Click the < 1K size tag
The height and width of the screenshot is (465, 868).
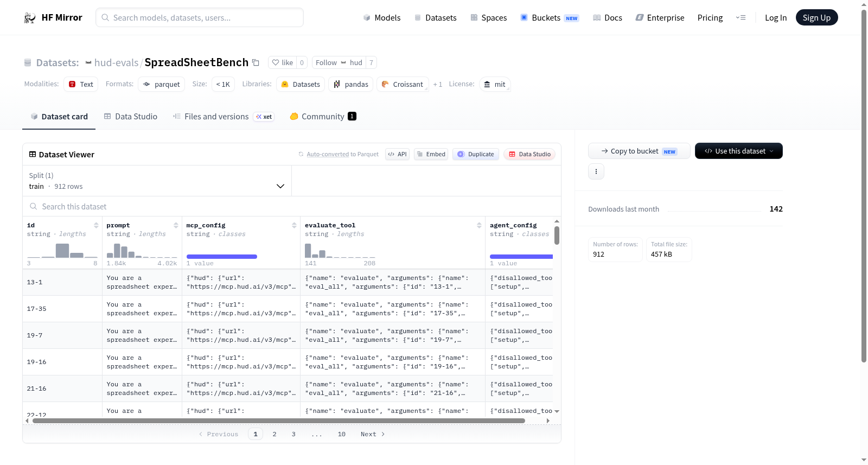tap(223, 84)
